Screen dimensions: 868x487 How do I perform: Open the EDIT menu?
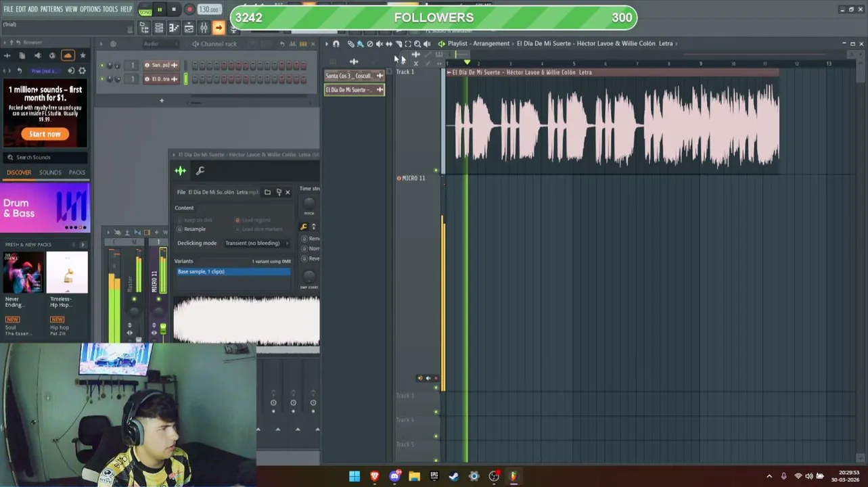click(x=21, y=9)
